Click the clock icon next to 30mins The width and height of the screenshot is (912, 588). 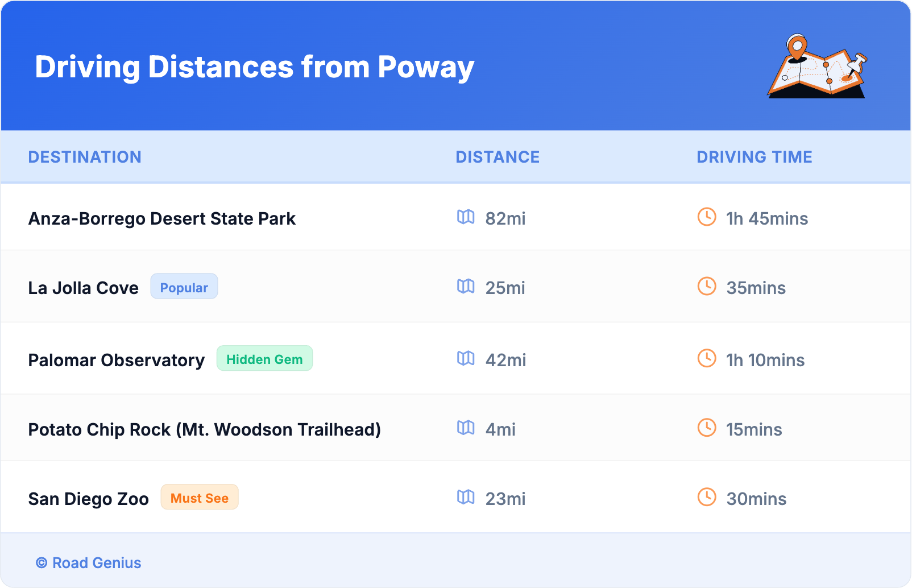[707, 497]
